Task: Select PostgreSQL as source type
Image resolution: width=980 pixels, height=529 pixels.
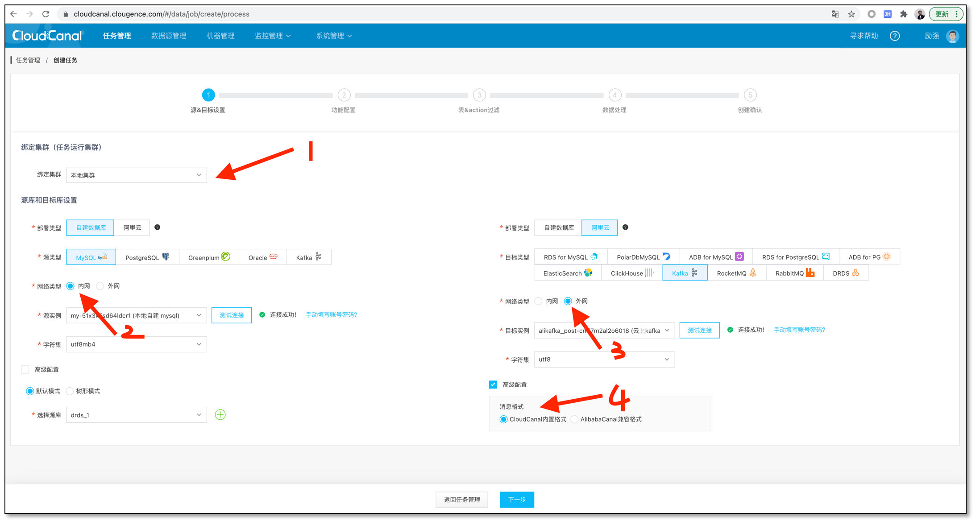Action: tap(147, 257)
